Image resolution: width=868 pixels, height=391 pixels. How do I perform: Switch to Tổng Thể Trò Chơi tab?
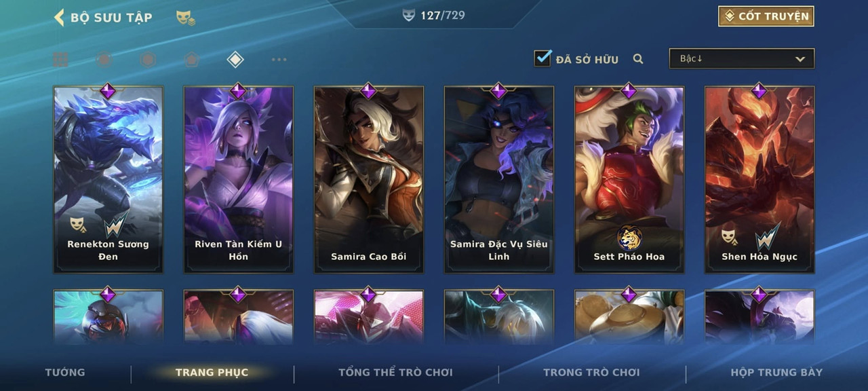click(395, 372)
